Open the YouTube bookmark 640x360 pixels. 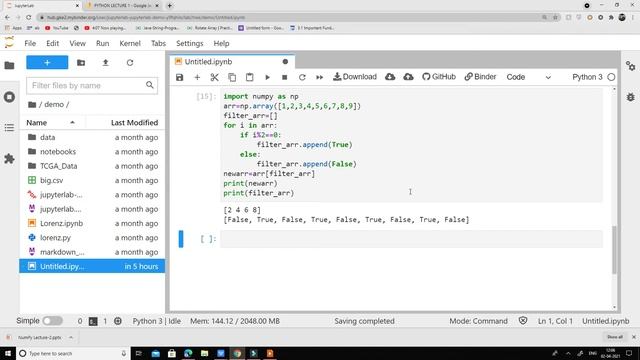56,28
